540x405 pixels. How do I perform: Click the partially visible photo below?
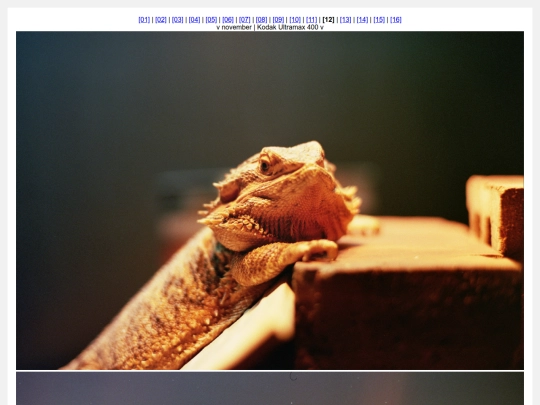coord(270,388)
